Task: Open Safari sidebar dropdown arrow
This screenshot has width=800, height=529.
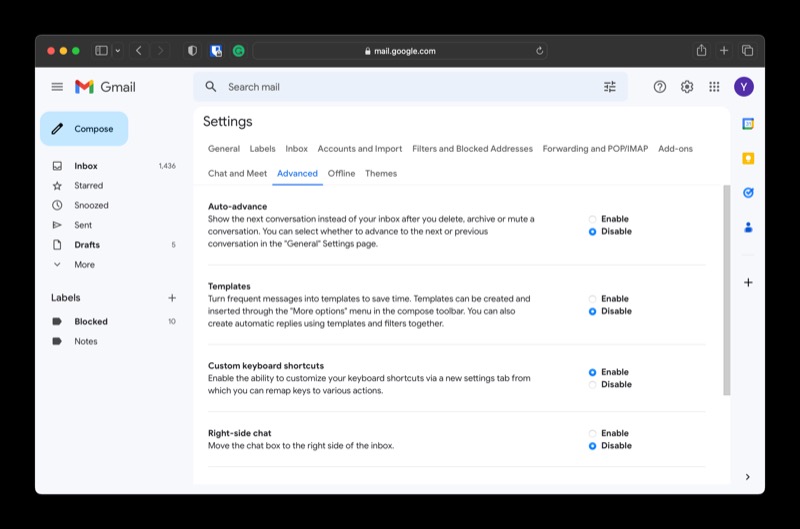Action: tap(118, 51)
